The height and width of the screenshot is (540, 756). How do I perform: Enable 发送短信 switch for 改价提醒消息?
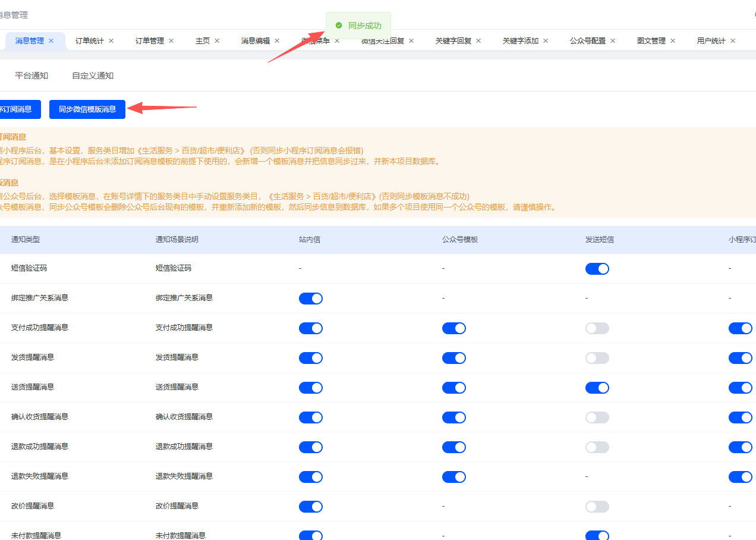[597, 507]
